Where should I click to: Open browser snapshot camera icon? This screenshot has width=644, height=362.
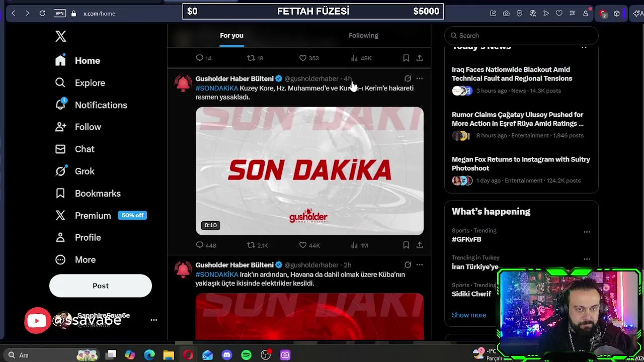(x=506, y=14)
